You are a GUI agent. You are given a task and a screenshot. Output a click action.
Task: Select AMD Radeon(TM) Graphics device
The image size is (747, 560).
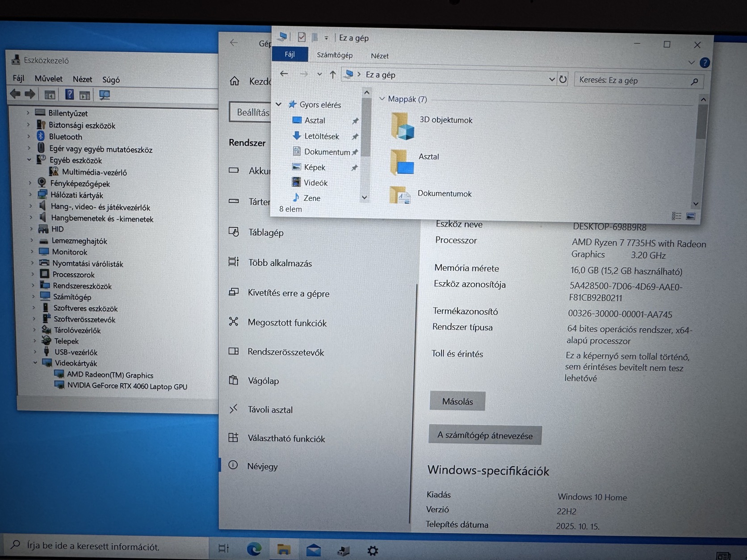pos(110,375)
